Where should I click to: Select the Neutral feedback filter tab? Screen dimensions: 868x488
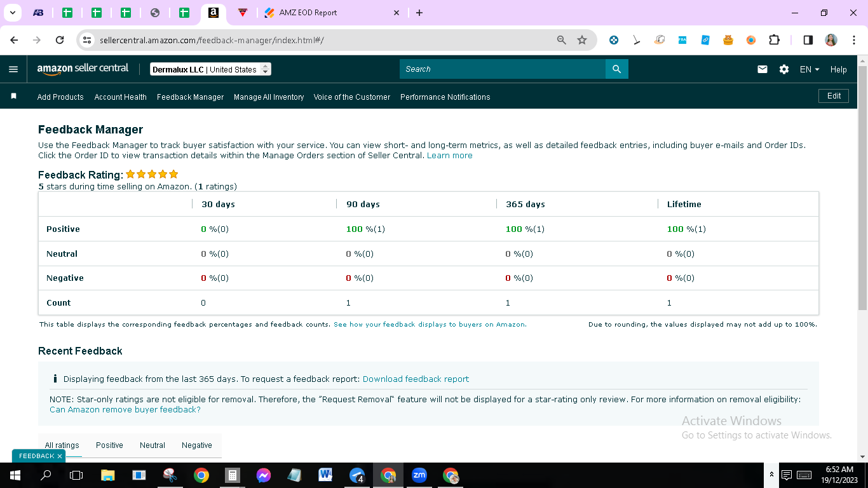coord(153,445)
